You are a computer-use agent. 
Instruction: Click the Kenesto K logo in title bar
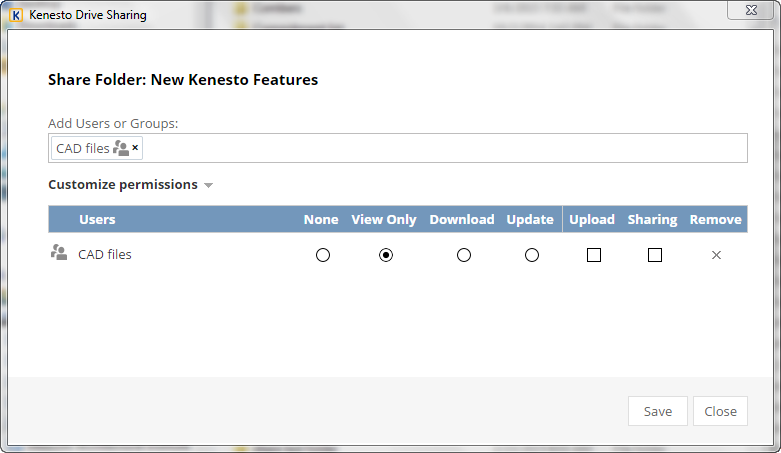pos(16,15)
